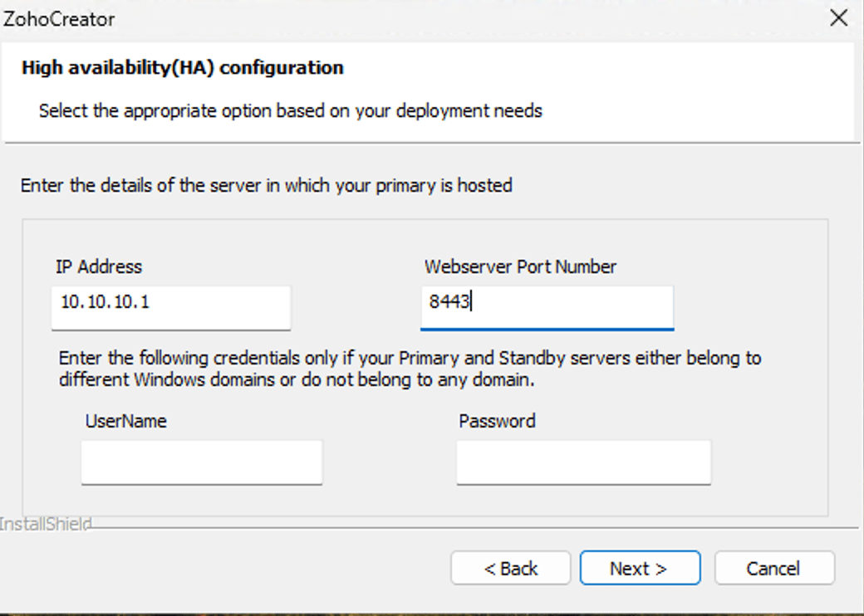
Task: Click the UserName label
Action: pyautogui.click(x=125, y=421)
